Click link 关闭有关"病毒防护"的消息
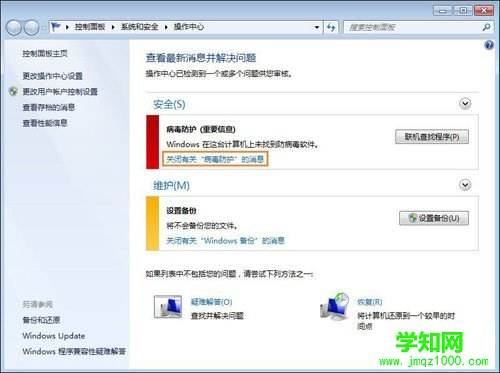The width and height of the screenshot is (500, 373). point(215,159)
